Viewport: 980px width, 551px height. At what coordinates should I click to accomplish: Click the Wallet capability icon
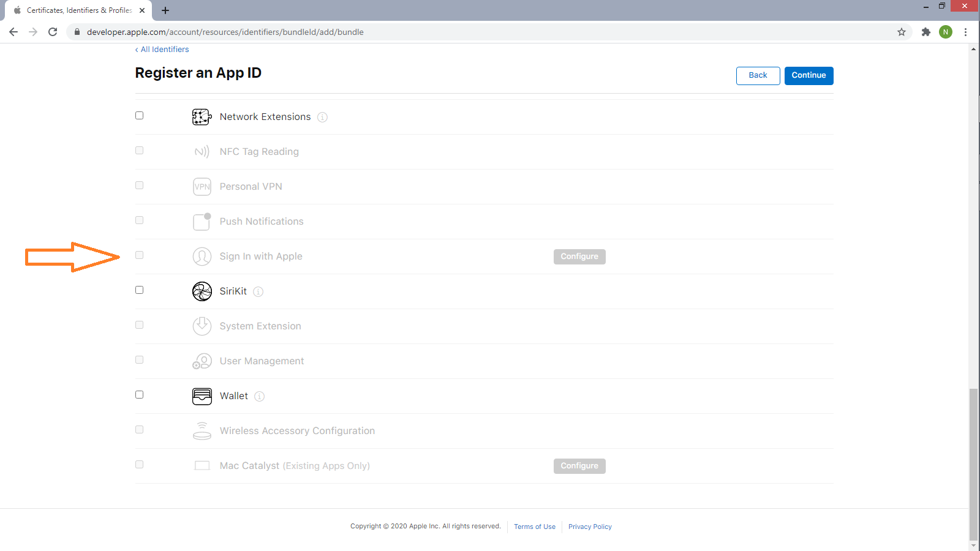tap(202, 396)
